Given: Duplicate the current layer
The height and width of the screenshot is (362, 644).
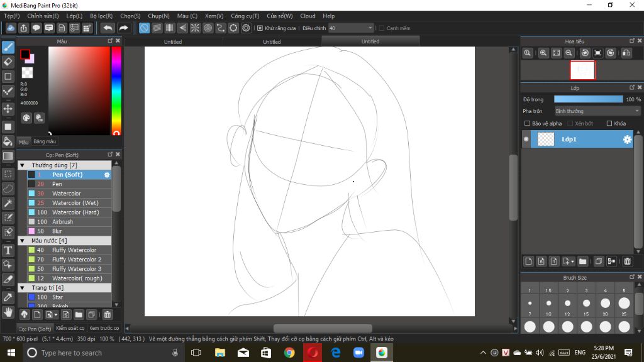Looking at the screenshot, I should [x=599, y=261].
